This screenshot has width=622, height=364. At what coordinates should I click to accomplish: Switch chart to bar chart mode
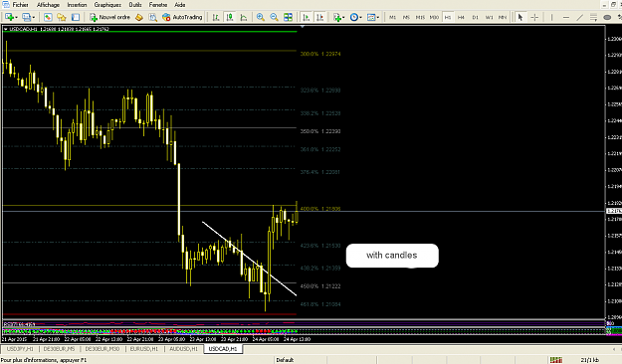(216, 17)
